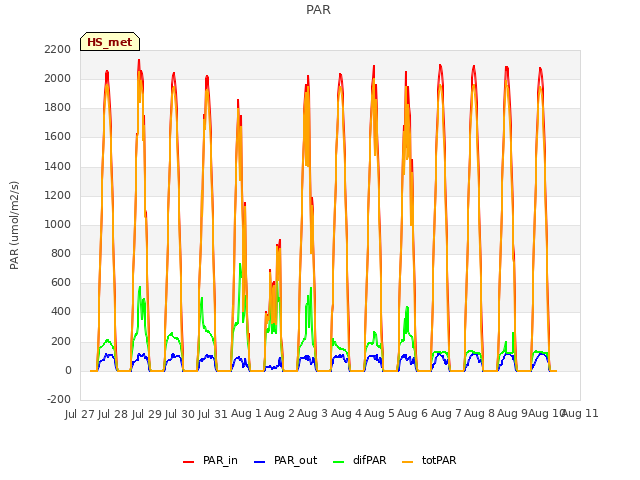The image size is (640, 480).
Task: Click the Jul 31 x-axis date label
Action: (213, 414)
